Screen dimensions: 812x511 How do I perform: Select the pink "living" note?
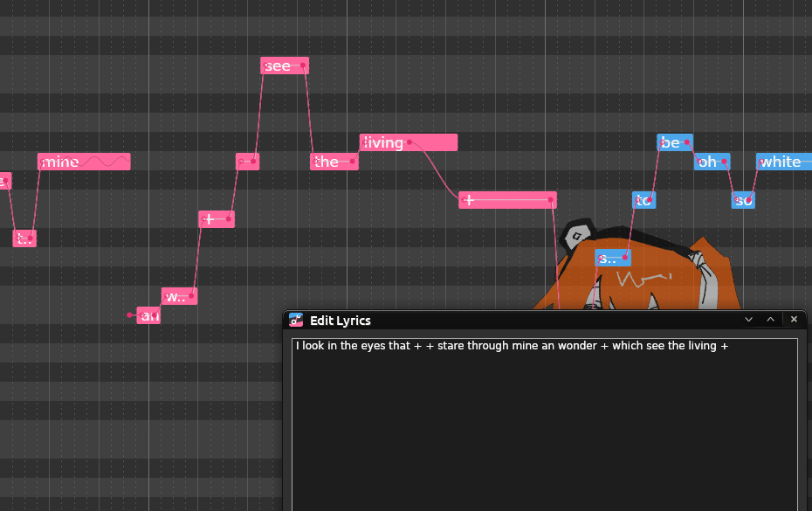408,142
